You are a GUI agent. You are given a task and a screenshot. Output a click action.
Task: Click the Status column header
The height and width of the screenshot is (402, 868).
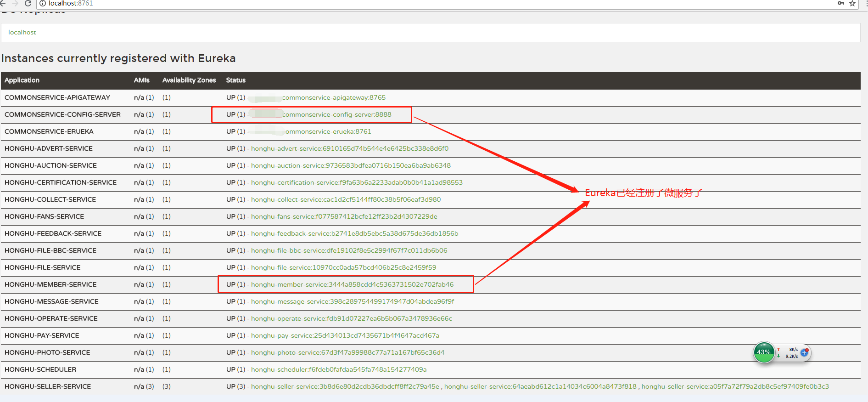pyautogui.click(x=236, y=80)
